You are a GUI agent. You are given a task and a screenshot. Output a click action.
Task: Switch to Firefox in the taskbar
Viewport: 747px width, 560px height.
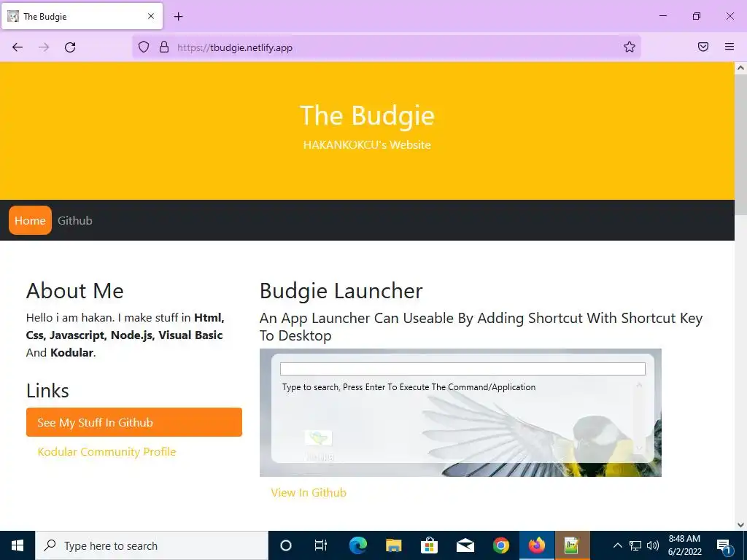(x=536, y=545)
